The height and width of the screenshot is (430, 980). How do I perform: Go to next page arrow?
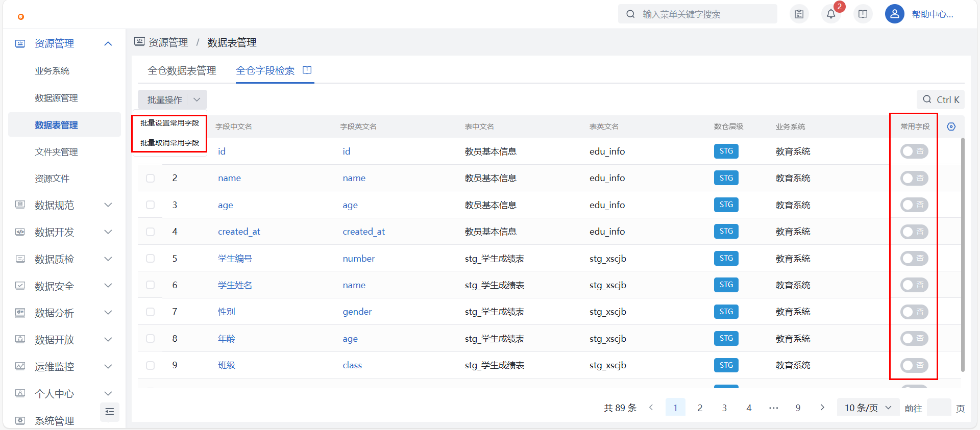[822, 408]
